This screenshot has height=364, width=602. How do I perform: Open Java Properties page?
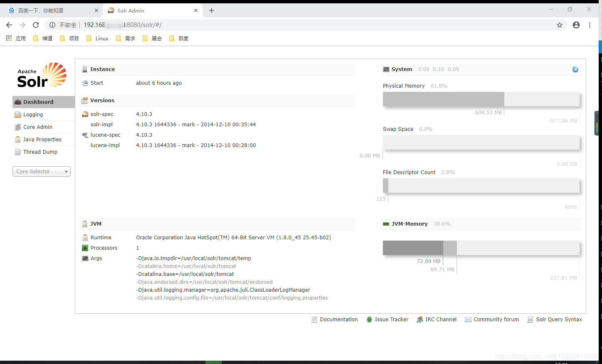[44, 140]
